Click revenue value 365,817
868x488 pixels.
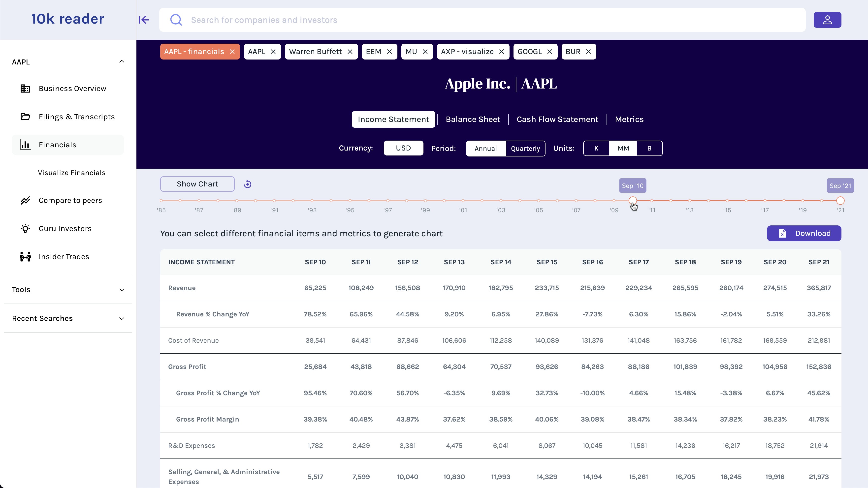click(819, 288)
